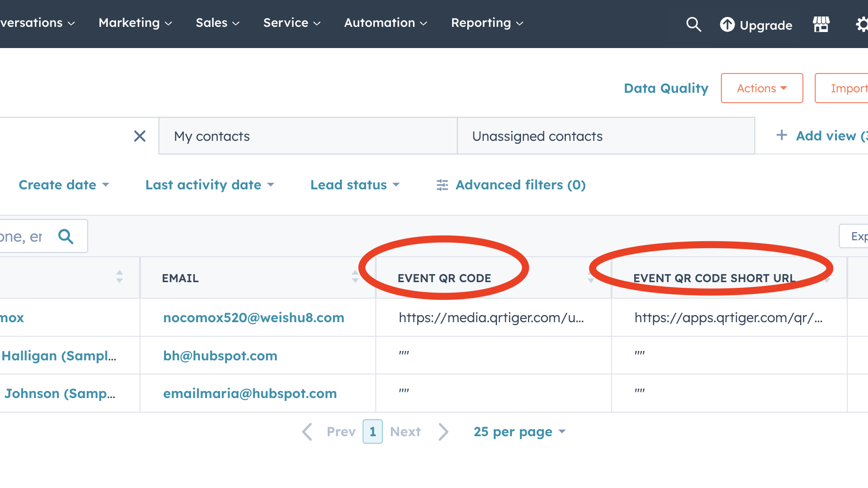868x488 pixels.
Task: Sort contacts by the EMAIL column
Action: (355, 277)
